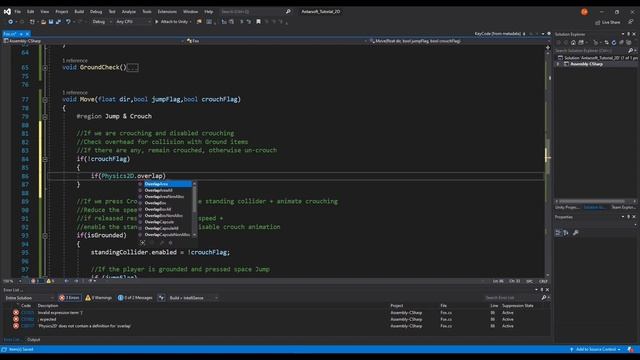Click the Save All icon

58,22
